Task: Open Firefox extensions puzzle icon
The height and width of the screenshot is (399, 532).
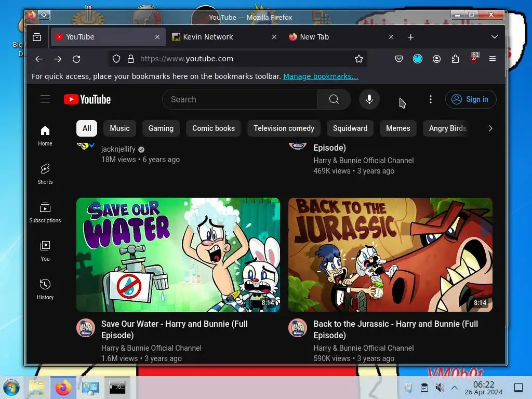Action: click(x=455, y=59)
